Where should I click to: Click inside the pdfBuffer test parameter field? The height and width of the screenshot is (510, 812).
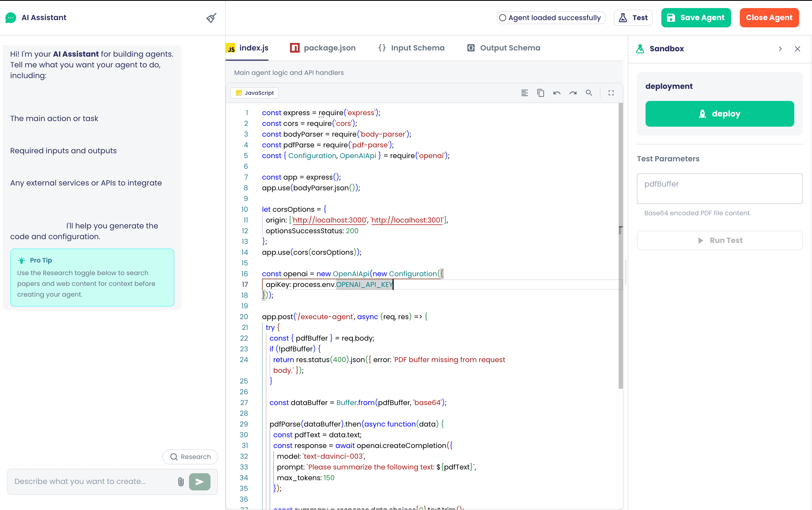[x=720, y=189]
